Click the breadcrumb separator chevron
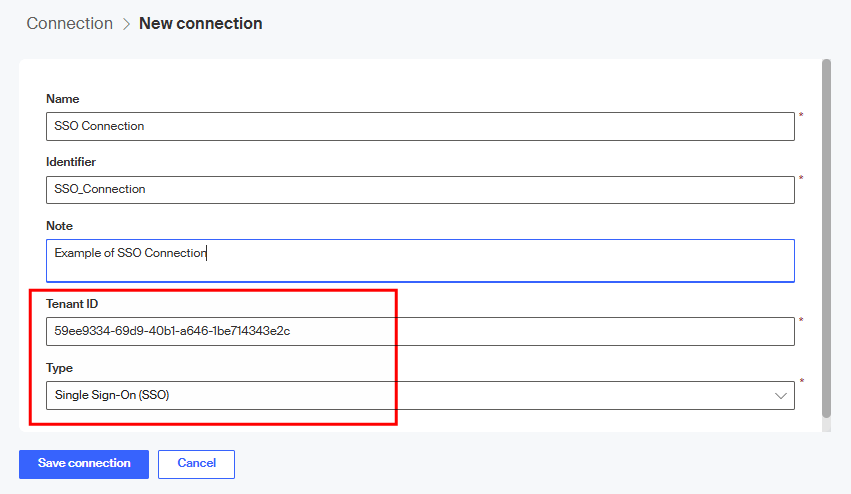 [x=126, y=24]
